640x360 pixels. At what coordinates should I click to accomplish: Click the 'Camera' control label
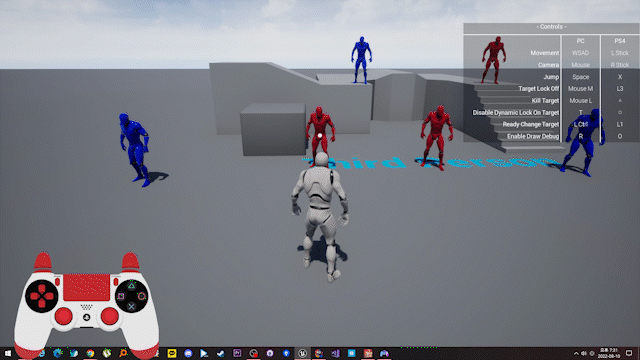[548, 65]
